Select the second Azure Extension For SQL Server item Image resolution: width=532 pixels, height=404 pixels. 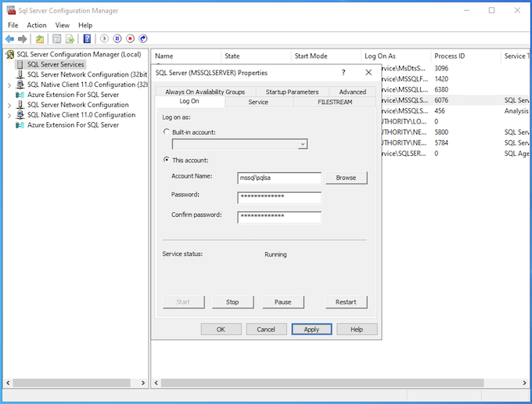click(x=73, y=125)
